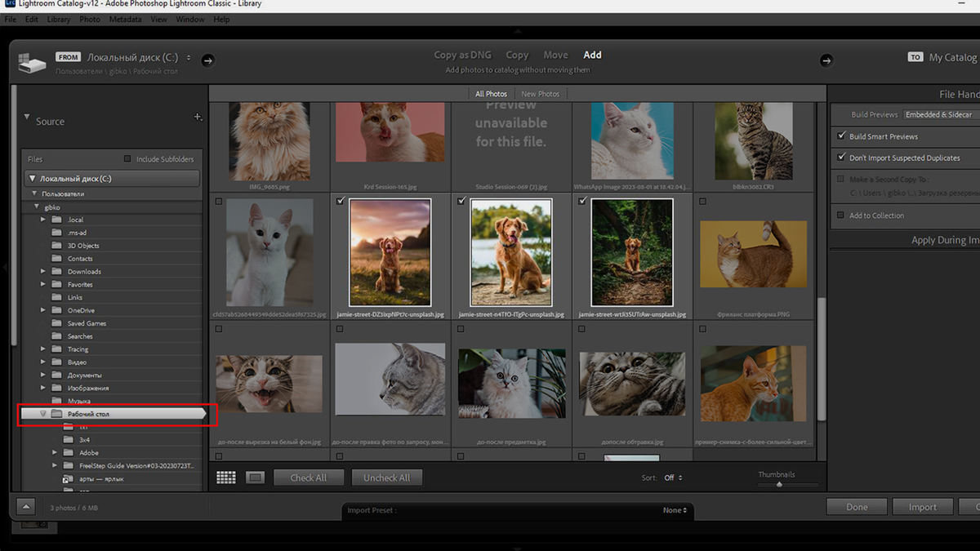Click the folder icon beside Links
Screen dimensions: 980x551
pyautogui.click(x=56, y=297)
